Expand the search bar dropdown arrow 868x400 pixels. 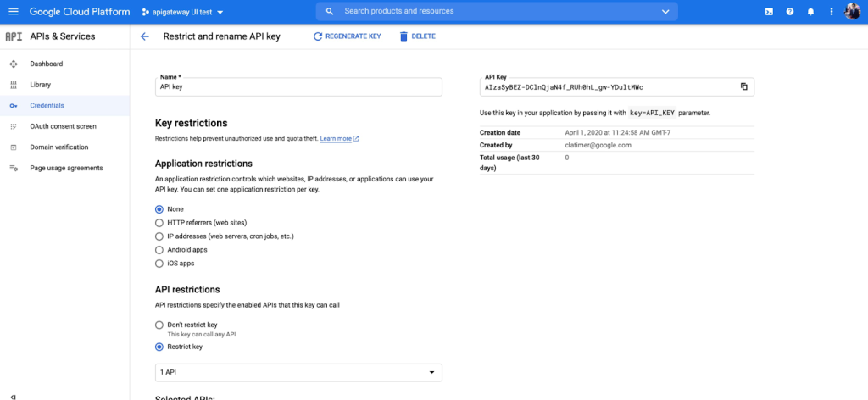point(665,12)
